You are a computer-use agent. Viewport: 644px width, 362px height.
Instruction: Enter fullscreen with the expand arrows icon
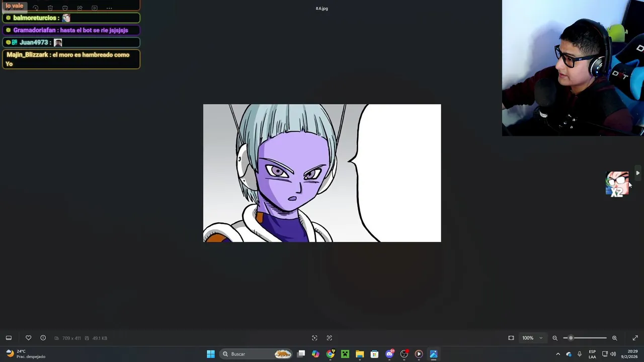click(635, 338)
